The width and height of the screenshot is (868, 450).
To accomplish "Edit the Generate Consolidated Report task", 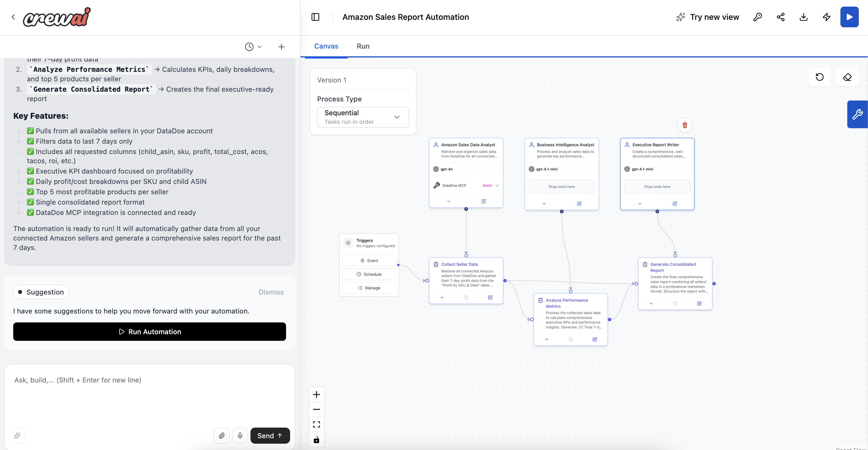I will [x=699, y=303].
